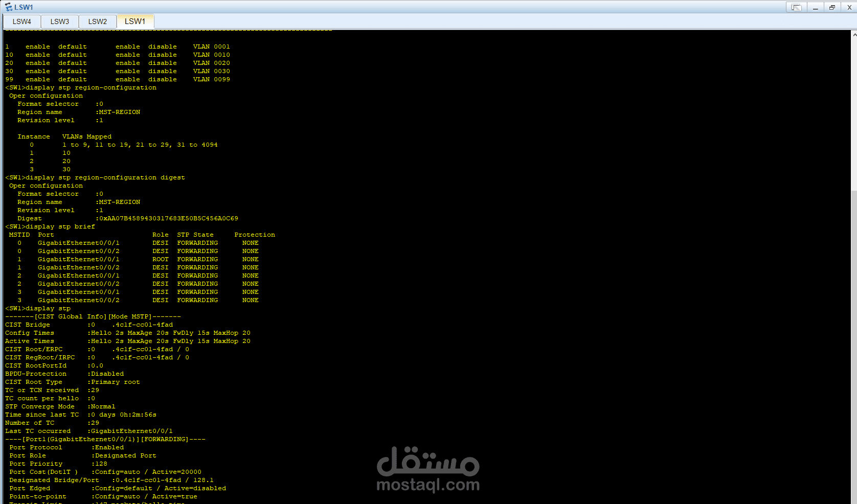This screenshot has width=857, height=504.
Task: Click the "STP Converge Mode" label
Action: (x=40, y=406)
